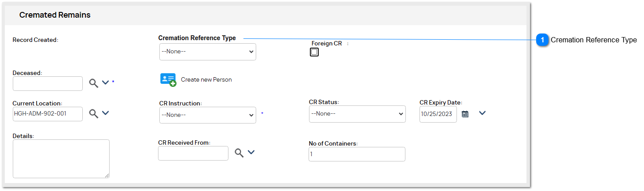
Task: Click the Current Location field HGH-ADM-902-001
Action: 48,114
